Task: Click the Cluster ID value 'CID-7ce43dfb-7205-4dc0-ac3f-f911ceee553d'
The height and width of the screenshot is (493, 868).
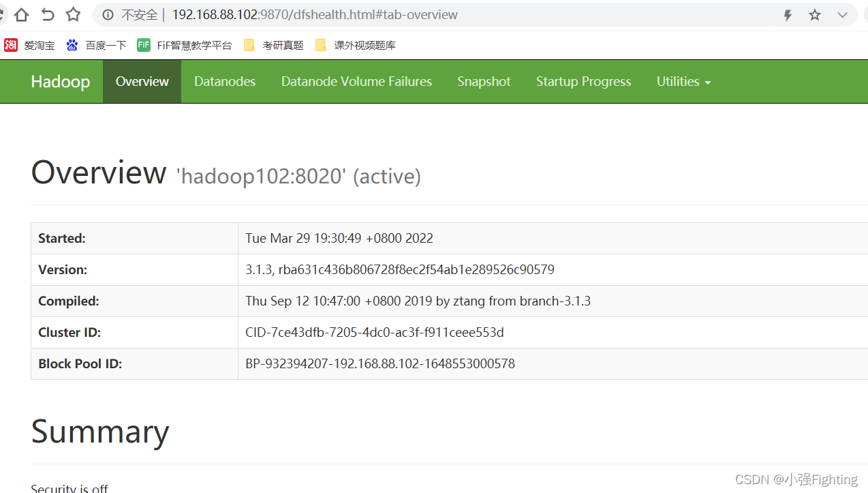Action: [375, 332]
